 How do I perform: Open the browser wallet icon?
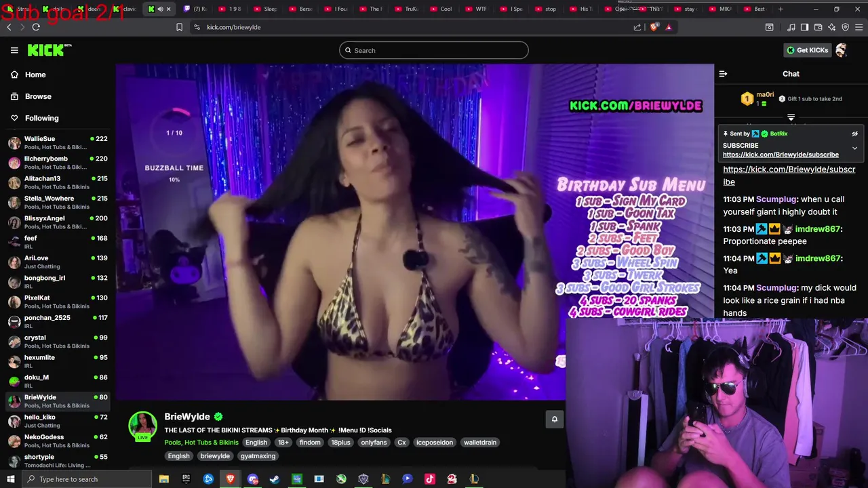818,27
